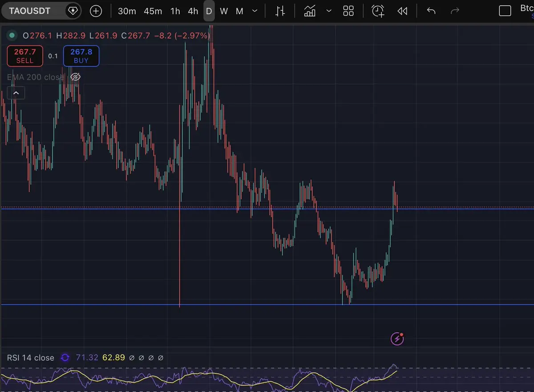Create an alert with the clock-plus icon
Viewport: 534px width, 392px height.
378,11
